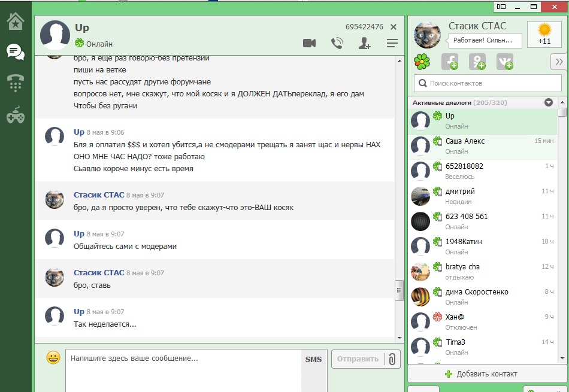Click the cat avatar beside 'бро, ставь'
The height and width of the screenshot is (392, 569).
[55, 277]
